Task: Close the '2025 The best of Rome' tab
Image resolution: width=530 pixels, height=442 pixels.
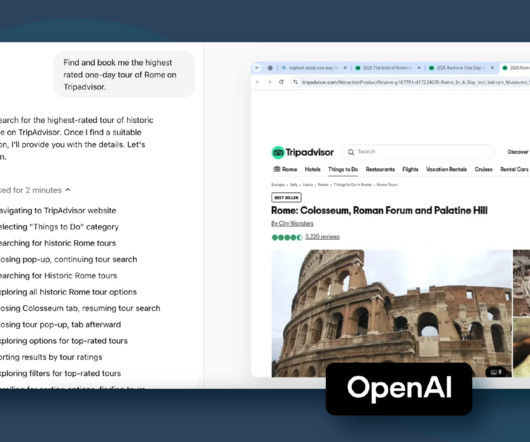Action: [419, 68]
